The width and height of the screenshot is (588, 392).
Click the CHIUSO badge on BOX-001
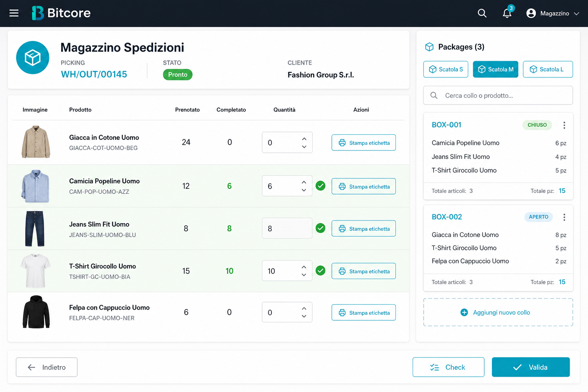(537, 125)
